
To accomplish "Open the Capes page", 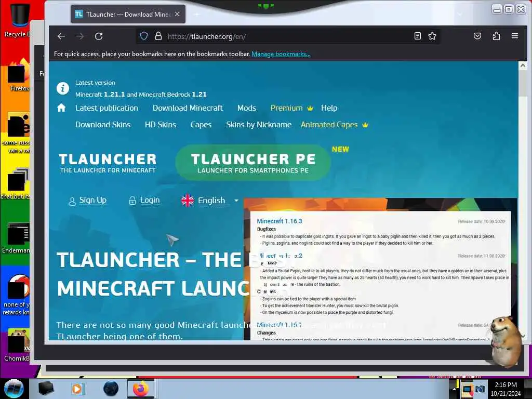I will pyautogui.click(x=201, y=125).
